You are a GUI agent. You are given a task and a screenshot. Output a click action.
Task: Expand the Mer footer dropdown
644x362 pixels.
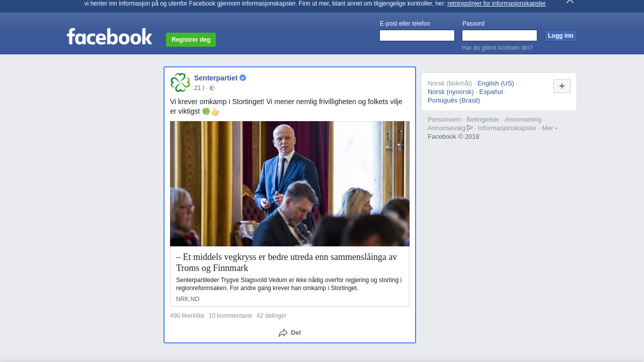pyautogui.click(x=549, y=128)
